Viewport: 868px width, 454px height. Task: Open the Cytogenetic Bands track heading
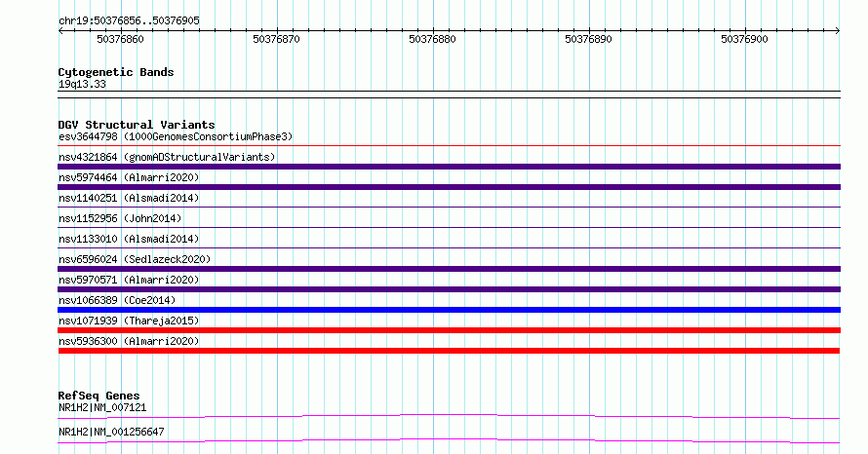116,72
